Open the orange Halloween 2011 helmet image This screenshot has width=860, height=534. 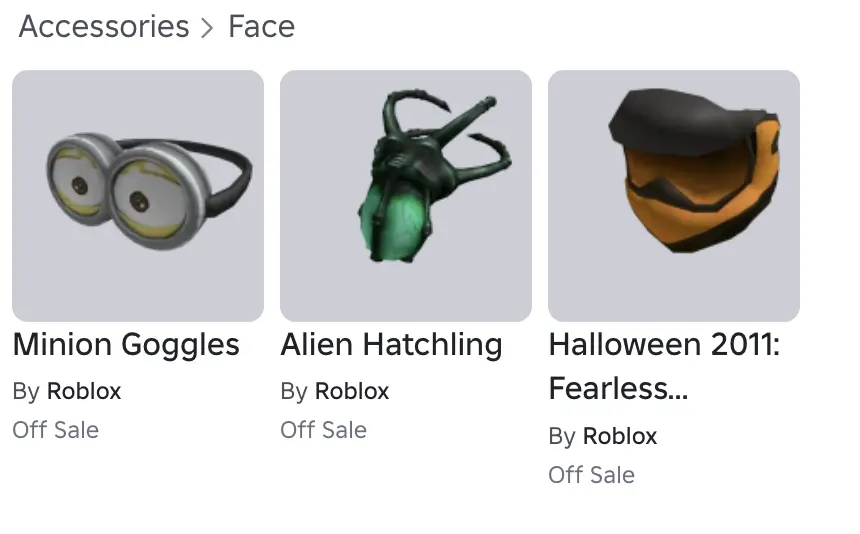click(x=674, y=196)
